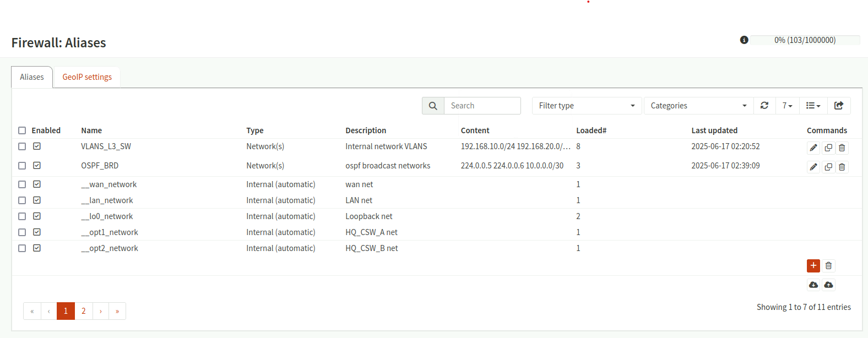Select the OSPF_BRD row checkbox
This screenshot has height=338, width=868.
(22, 166)
